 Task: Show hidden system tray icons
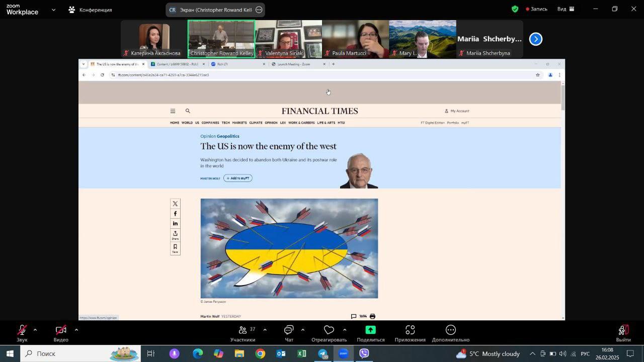(x=532, y=353)
